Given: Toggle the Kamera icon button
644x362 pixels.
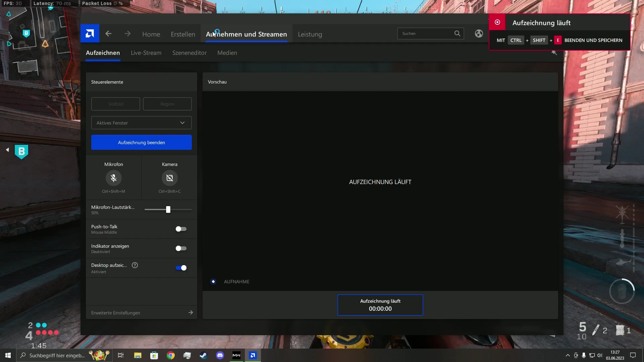Looking at the screenshot, I should tap(170, 178).
